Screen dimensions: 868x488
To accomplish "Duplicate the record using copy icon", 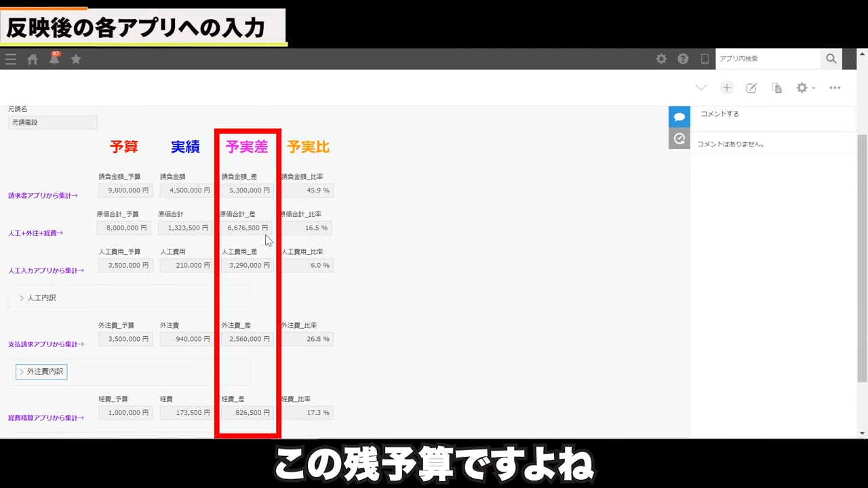I will 777,88.
